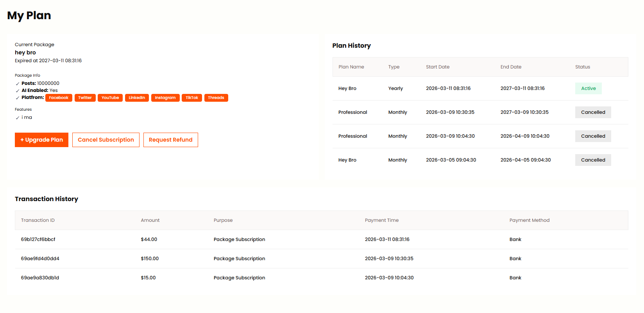Image resolution: width=644 pixels, height=313 pixels.
Task: Click the Upgrade Plan button
Action: [x=41, y=140]
